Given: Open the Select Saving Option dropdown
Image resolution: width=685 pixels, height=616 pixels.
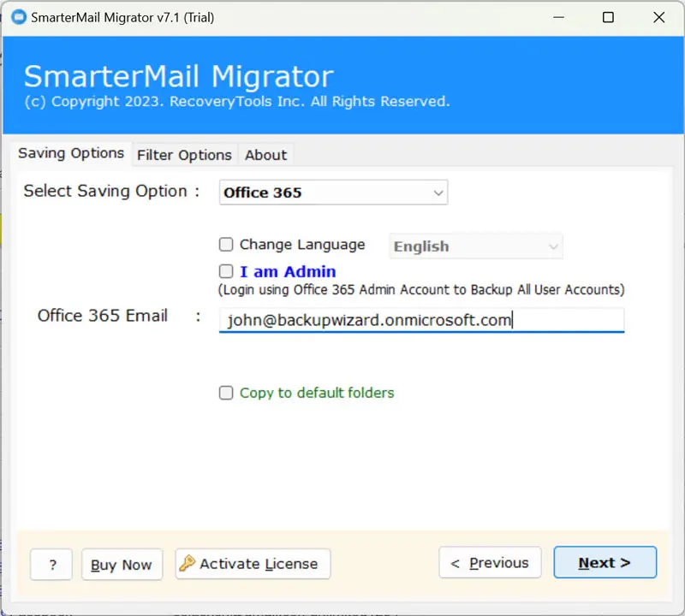Looking at the screenshot, I should pos(333,192).
